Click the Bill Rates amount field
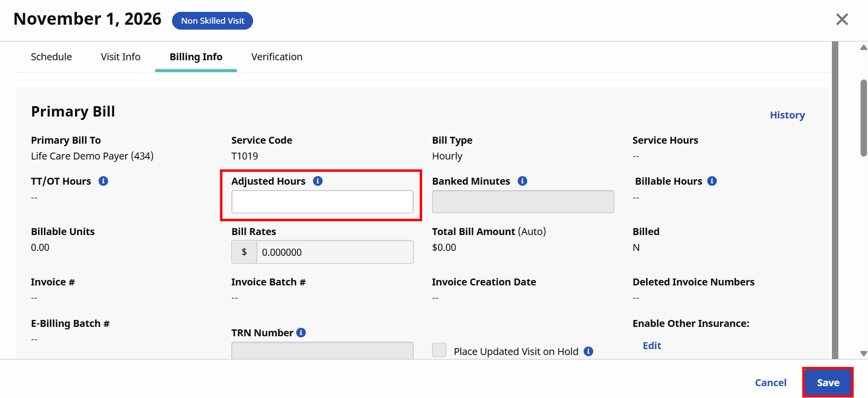Viewport: 868px width, 398px height. click(335, 252)
